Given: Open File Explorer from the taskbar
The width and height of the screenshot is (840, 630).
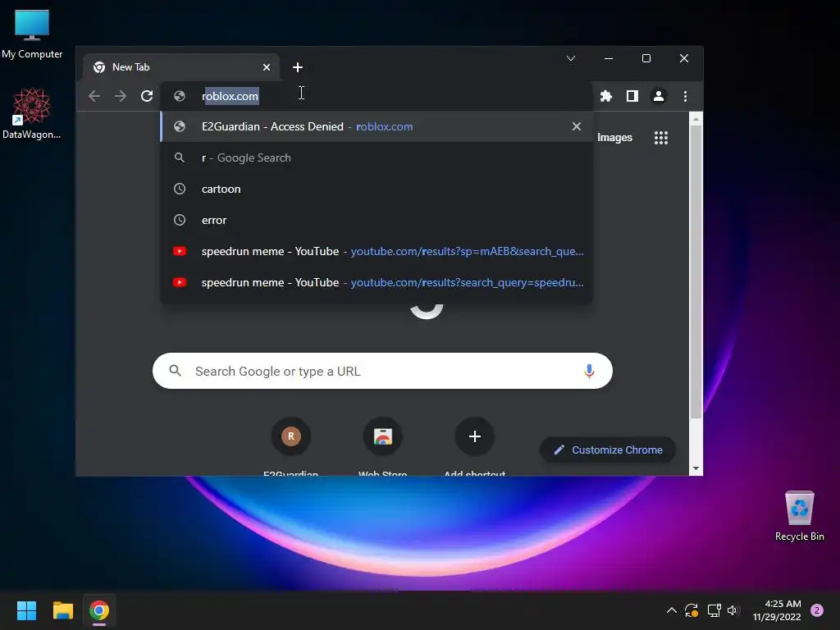Looking at the screenshot, I should (62, 610).
